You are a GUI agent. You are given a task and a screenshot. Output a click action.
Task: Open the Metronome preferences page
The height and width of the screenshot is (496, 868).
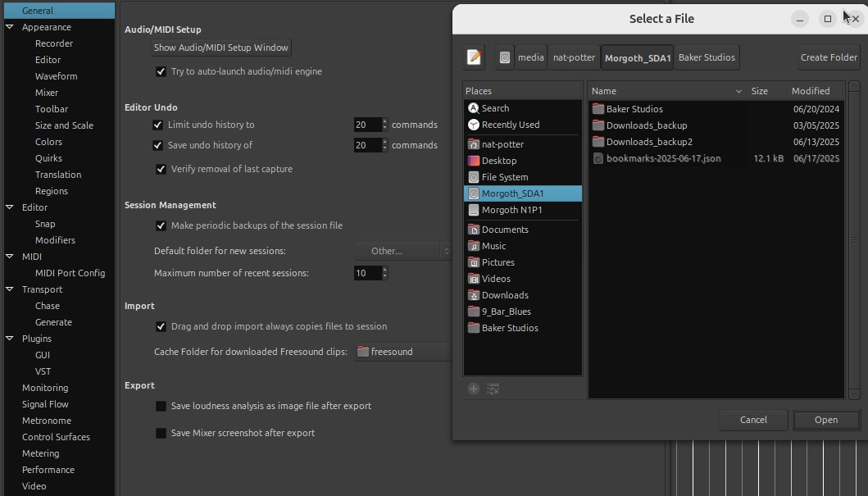(x=46, y=421)
